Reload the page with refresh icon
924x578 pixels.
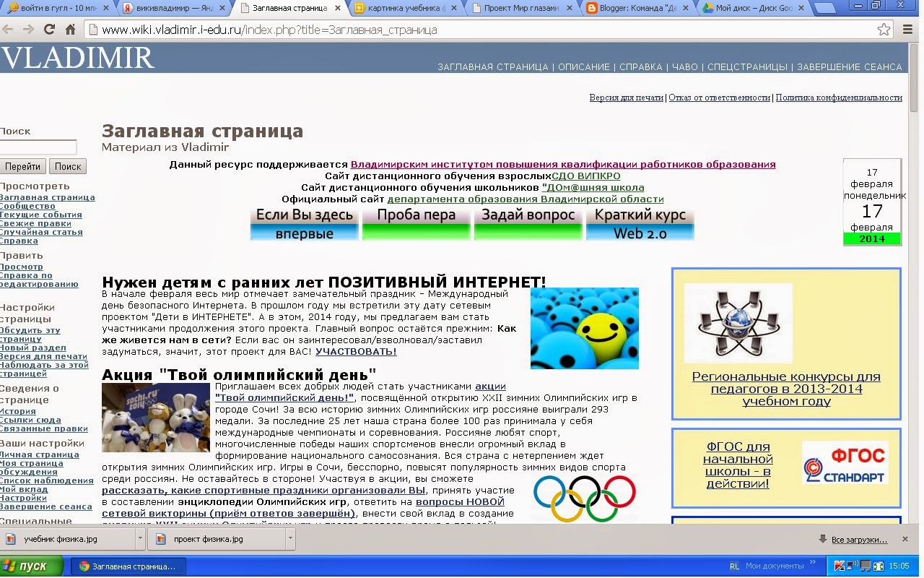(x=49, y=30)
